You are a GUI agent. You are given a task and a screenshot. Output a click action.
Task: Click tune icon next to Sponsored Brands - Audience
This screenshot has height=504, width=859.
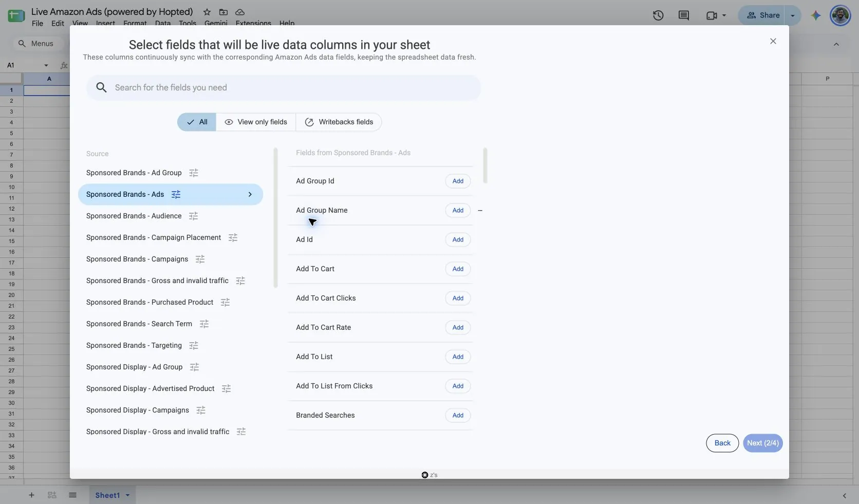[x=194, y=216]
